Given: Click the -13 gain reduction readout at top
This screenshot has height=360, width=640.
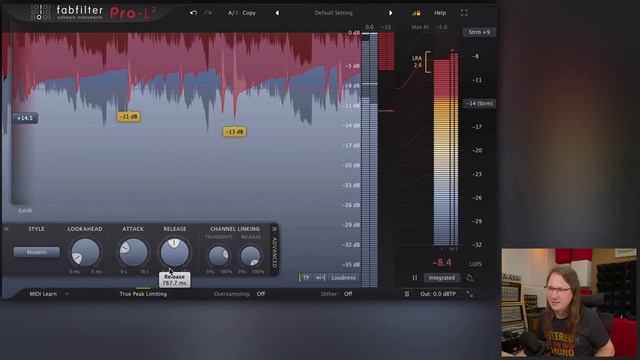Looking at the screenshot, I should 386,27.
